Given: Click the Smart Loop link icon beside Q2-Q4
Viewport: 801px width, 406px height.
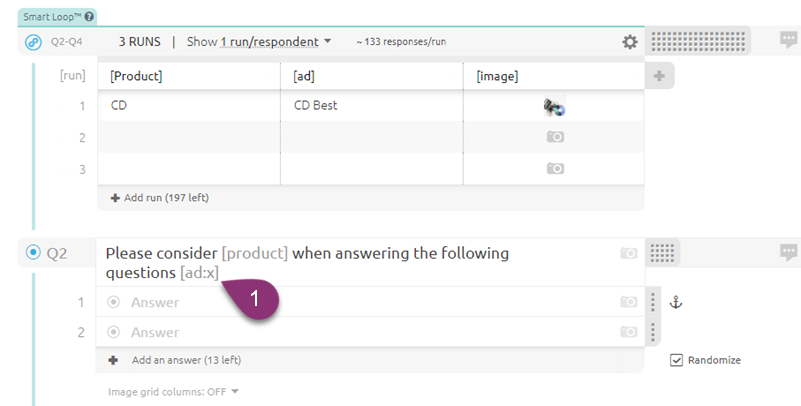Looking at the screenshot, I should coord(34,42).
